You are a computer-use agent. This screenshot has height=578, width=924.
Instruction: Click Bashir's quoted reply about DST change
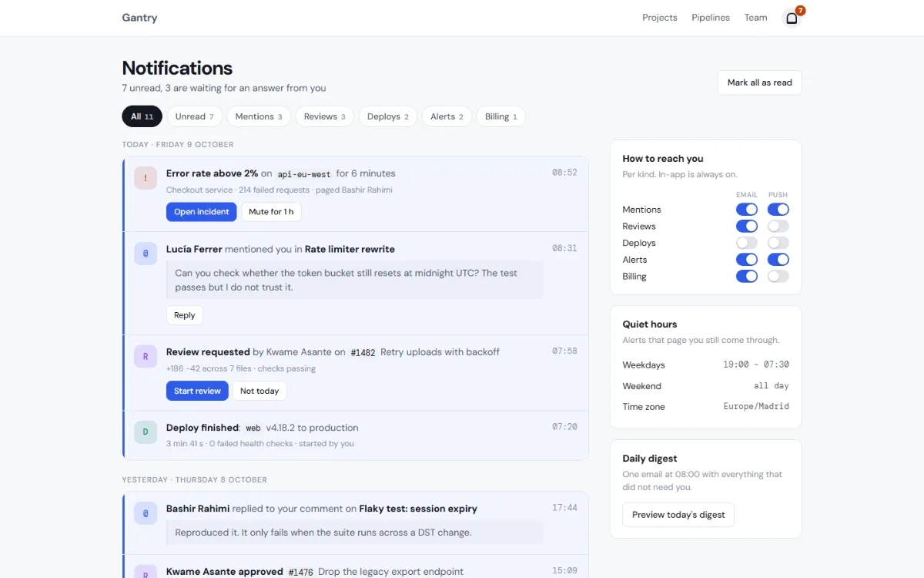(x=355, y=533)
